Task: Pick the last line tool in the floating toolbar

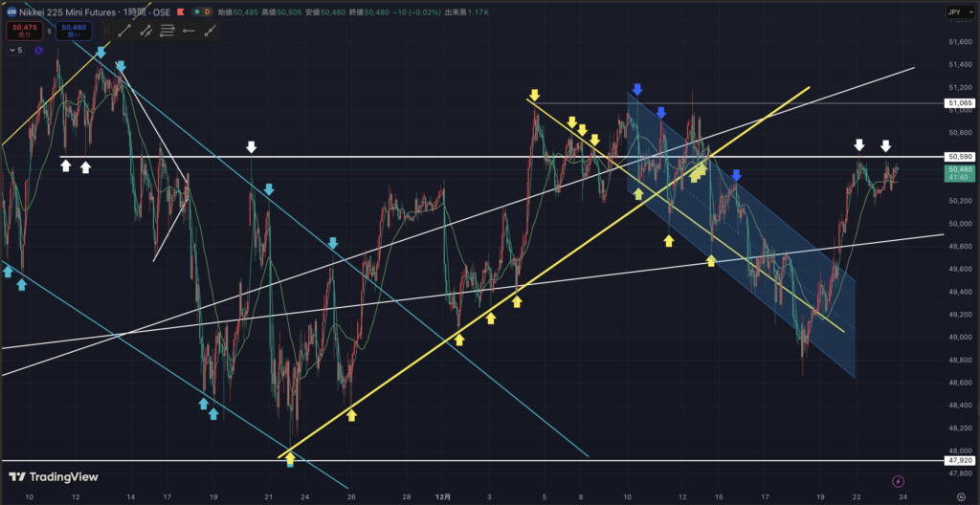Action: [208, 31]
